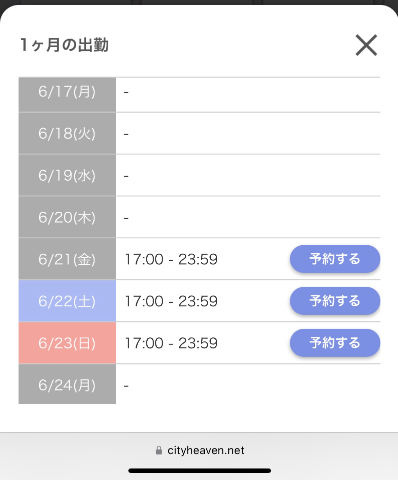
Task: Click the lock icon beside cityheaven.net
Action: pos(159,451)
